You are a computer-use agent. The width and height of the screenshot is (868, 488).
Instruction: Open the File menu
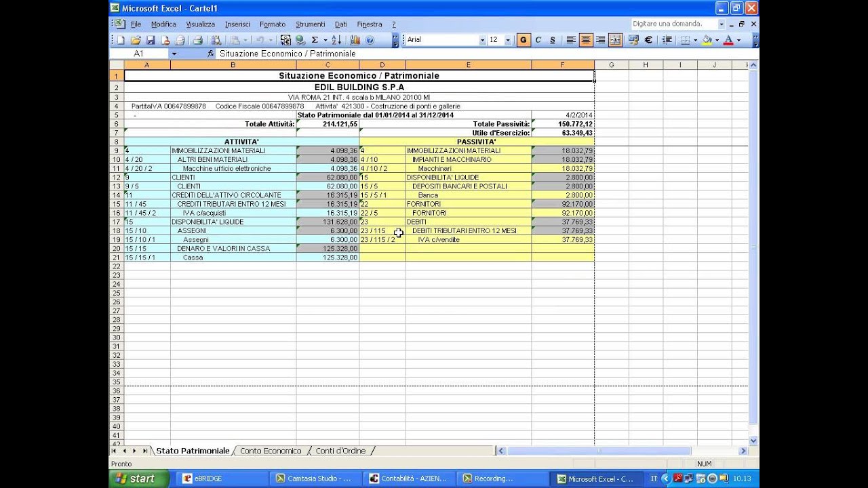136,24
